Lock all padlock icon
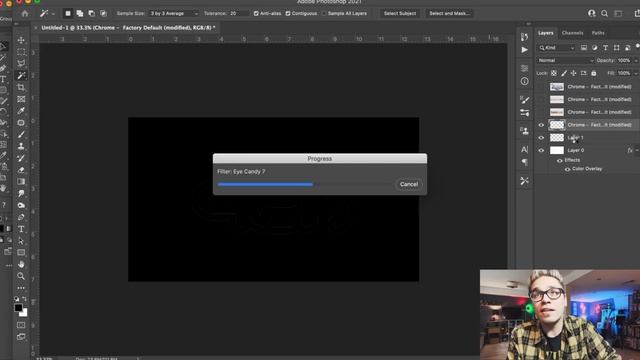 (594, 73)
